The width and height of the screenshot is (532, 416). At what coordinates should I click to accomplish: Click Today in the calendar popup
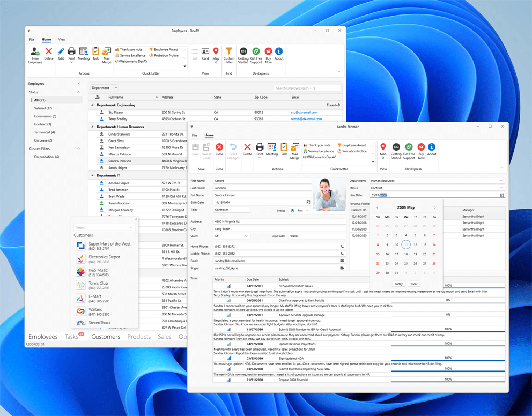tap(398, 284)
